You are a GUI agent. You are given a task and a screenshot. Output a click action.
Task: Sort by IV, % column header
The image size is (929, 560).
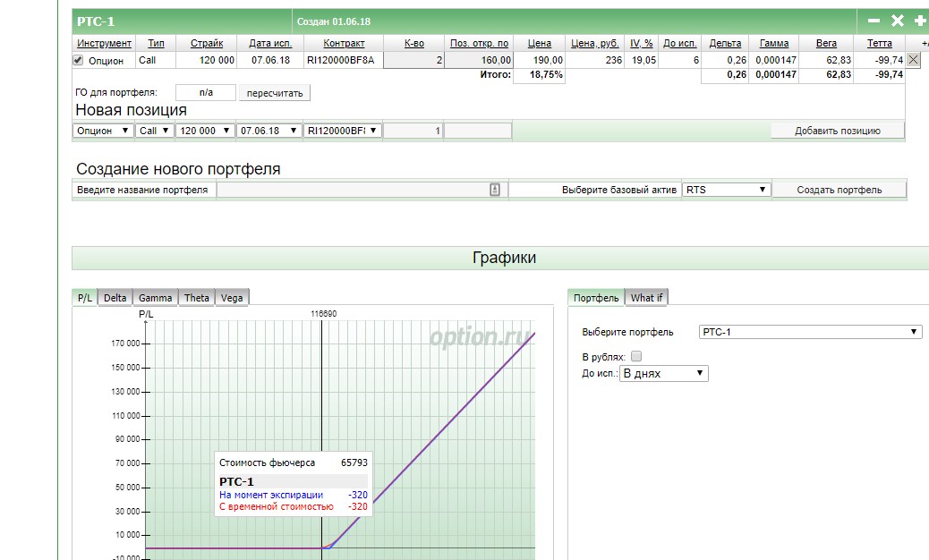[x=641, y=43]
